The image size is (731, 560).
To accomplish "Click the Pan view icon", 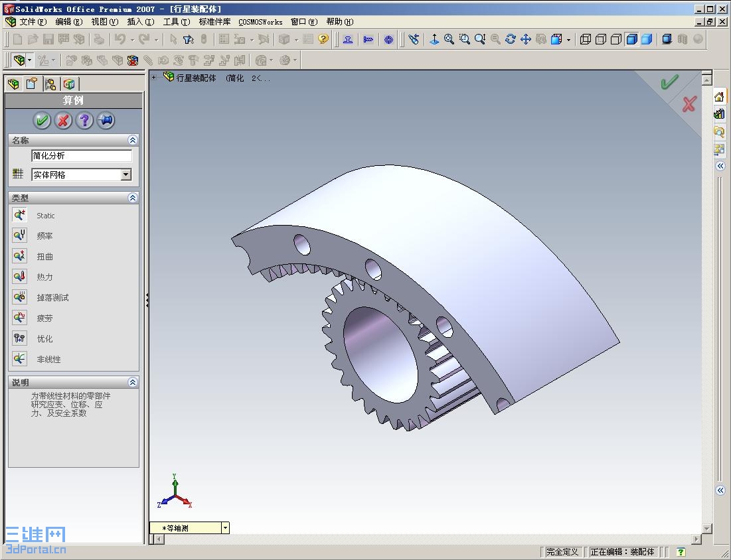I will pyautogui.click(x=526, y=39).
